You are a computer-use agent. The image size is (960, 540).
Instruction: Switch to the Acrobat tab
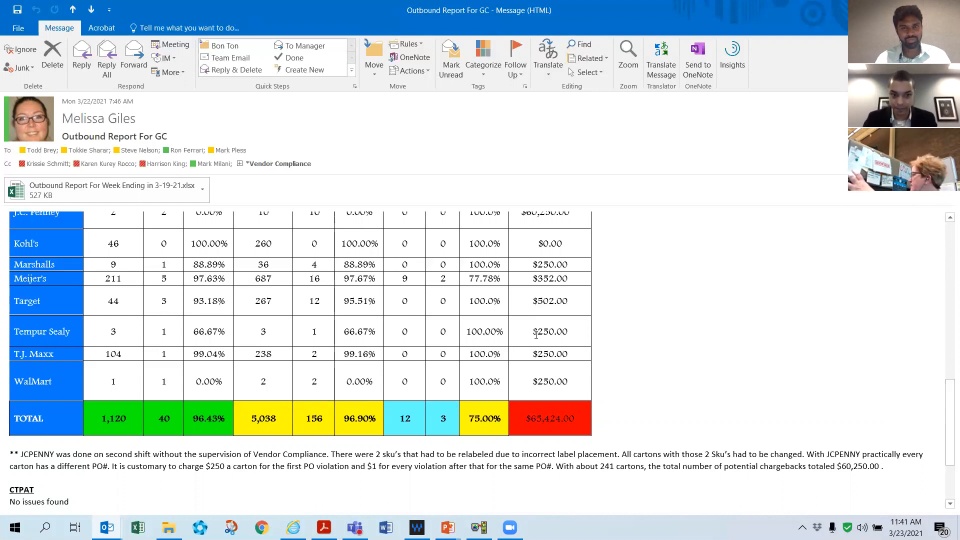tap(101, 28)
